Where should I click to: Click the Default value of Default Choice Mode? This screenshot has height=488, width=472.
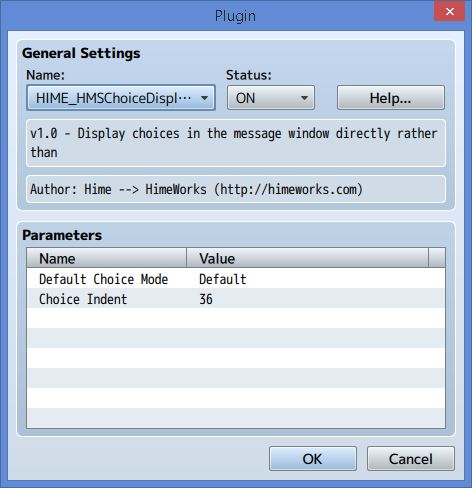[222, 279]
